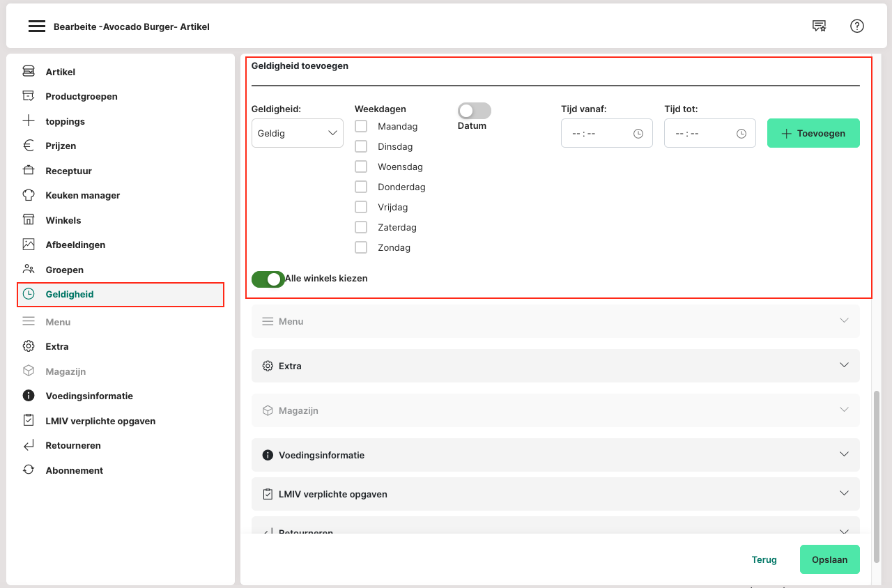Select Receptuur in the sidebar

tap(68, 171)
